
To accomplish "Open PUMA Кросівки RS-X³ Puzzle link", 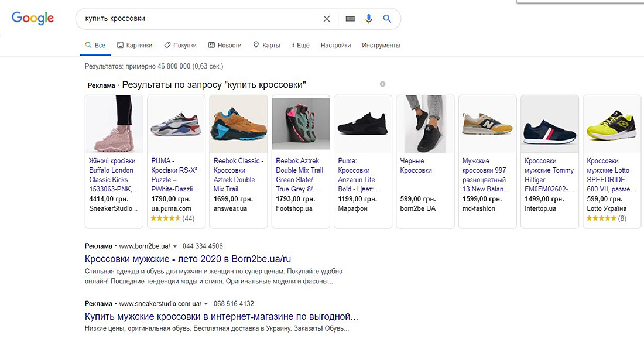I will coord(175,175).
